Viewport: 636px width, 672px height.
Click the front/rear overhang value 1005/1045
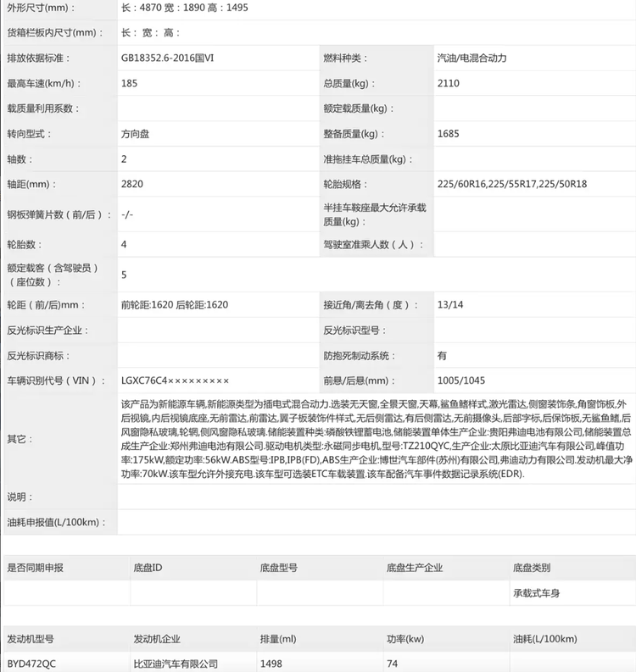[x=461, y=381]
